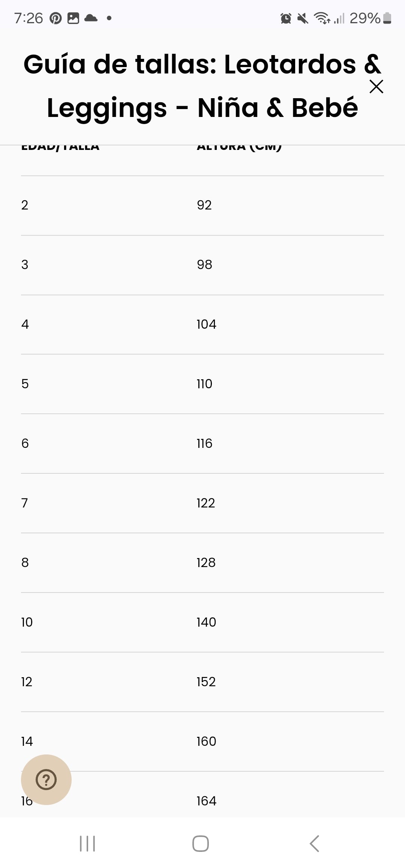Viewport: 405px width, 868px height.
Task: Tap the size guide title heading
Action: click(x=202, y=86)
